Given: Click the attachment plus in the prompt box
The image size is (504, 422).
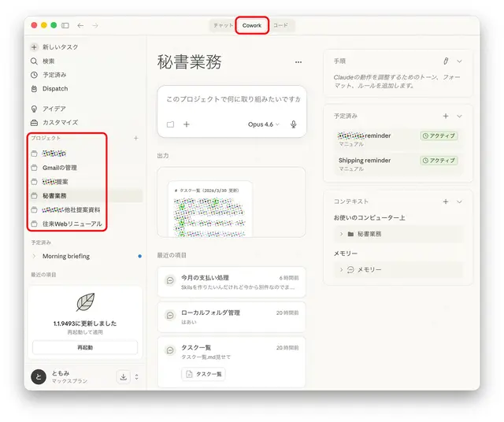Looking at the screenshot, I should tap(187, 124).
